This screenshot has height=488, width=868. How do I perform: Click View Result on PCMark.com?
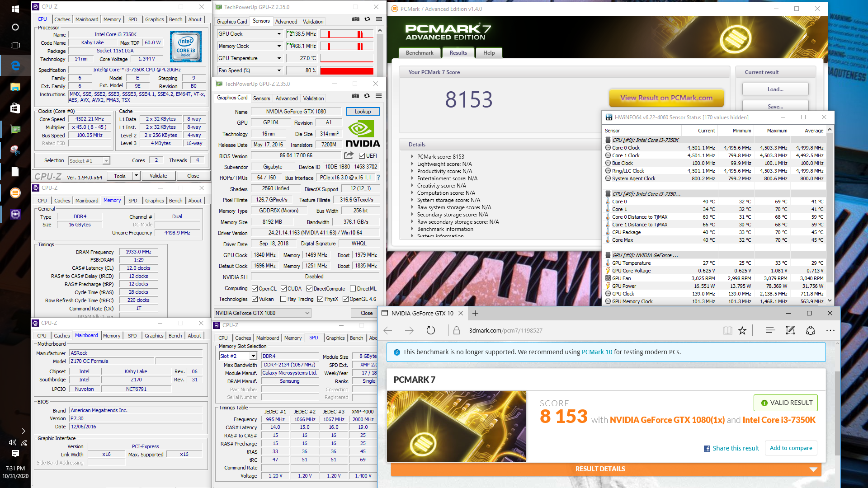point(666,98)
